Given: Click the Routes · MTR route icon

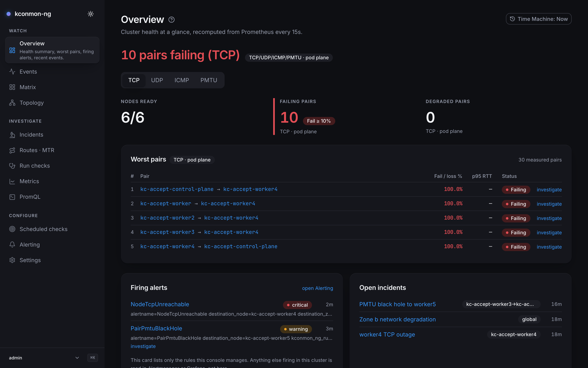Looking at the screenshot, I should pos(12,150).
